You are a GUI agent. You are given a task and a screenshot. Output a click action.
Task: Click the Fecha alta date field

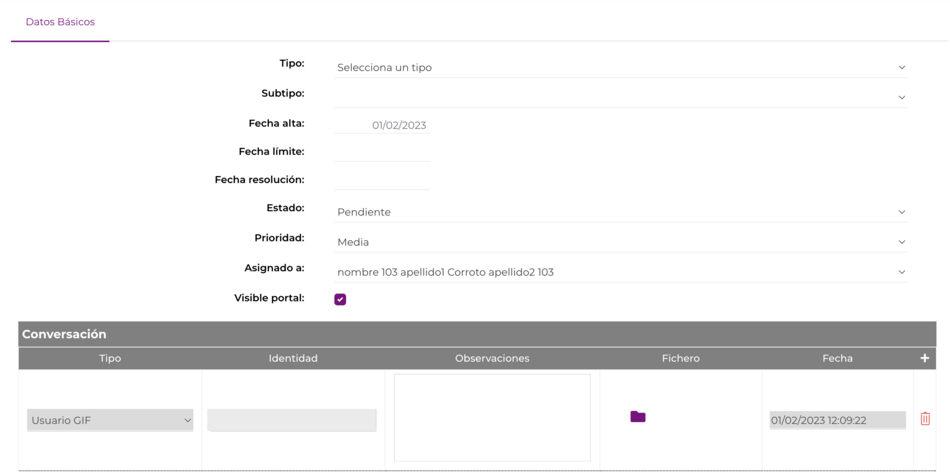click(382, 125)
